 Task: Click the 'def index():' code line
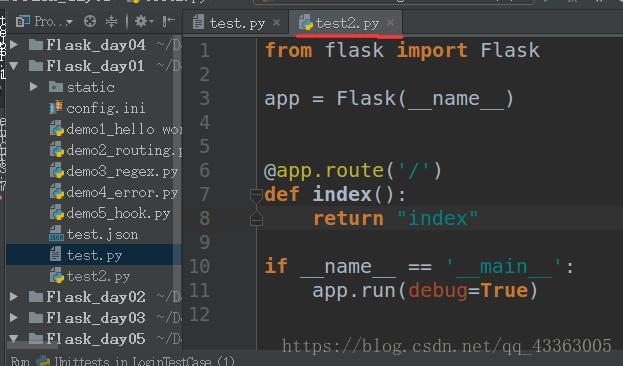(335, 194)
